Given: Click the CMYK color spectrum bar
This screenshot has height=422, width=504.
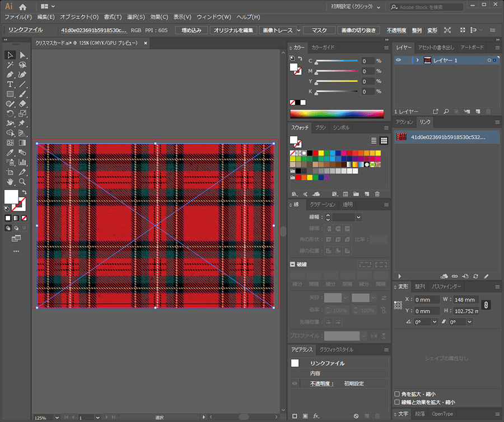Looking at the screenshot, I should tap(337, 114).
